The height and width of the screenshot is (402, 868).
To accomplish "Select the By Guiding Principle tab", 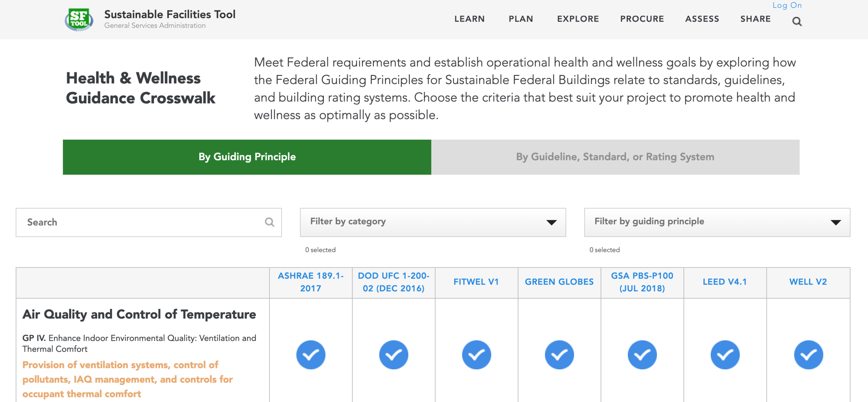I will (x=247, y=157).
